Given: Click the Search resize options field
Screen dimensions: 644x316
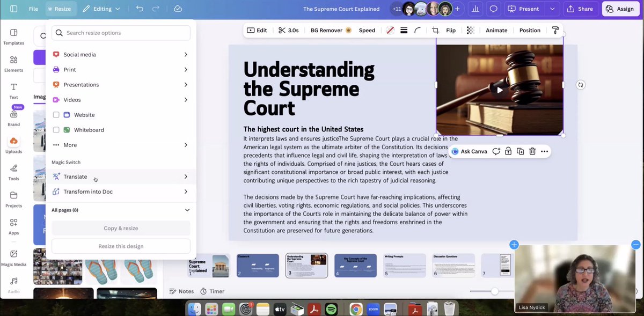Looking at the screenshot, I should pyautogui.click(x=121, y=33).
